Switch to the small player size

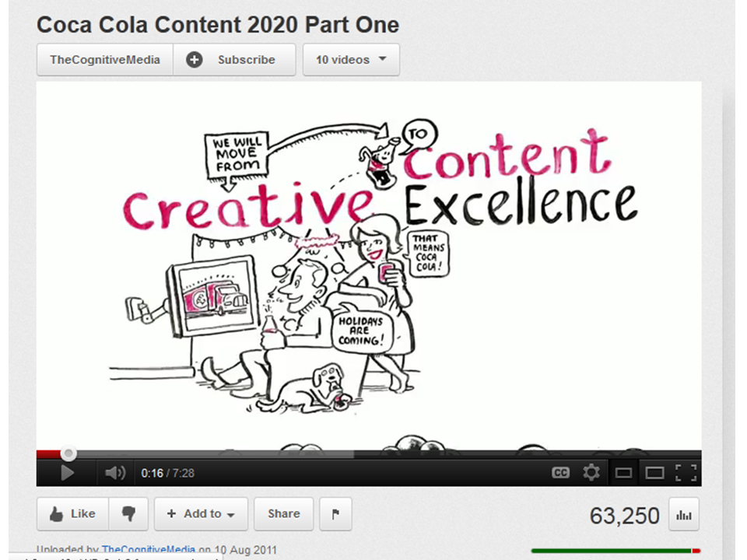coord(623,472)
